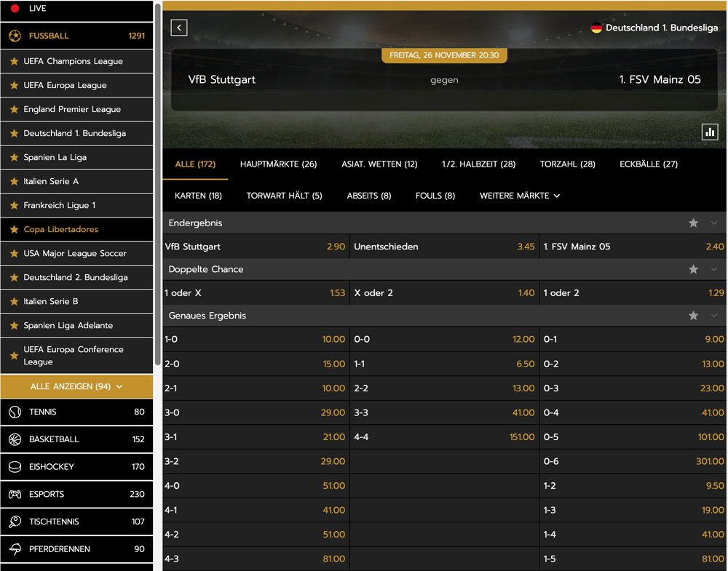
Task: Click star beside USA Major League Soccer
Action: click(x=15, y=253)
